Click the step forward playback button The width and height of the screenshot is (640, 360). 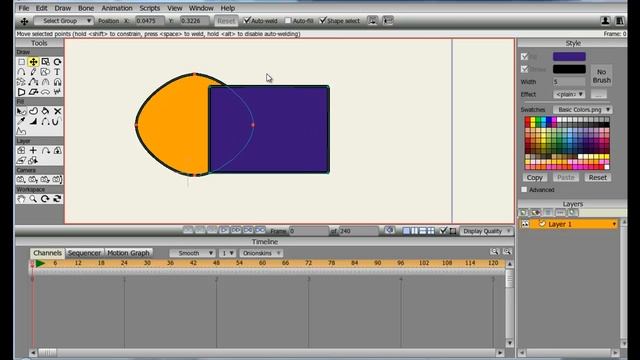[x=236, y=231]
